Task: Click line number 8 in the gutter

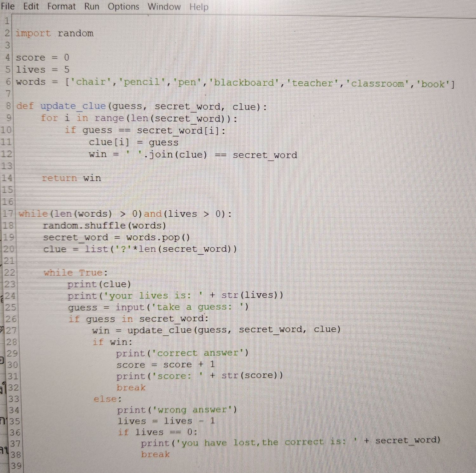Action: pos(9,105)
